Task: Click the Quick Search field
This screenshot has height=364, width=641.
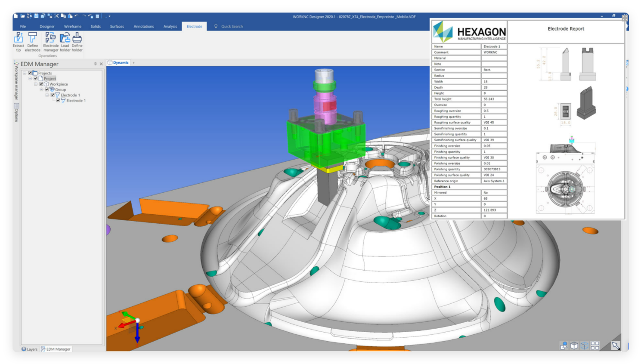Action: pyautogui.click(x=232, y=27)
